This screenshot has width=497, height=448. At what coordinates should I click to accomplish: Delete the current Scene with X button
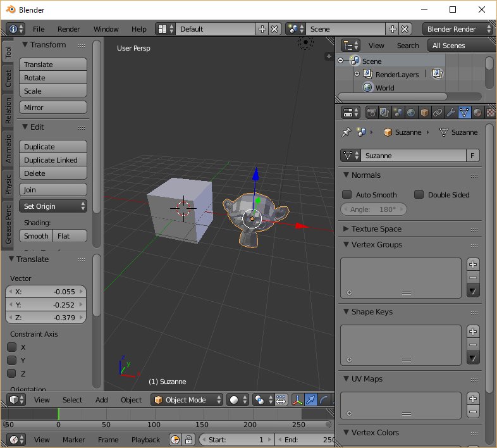[405, 29]
